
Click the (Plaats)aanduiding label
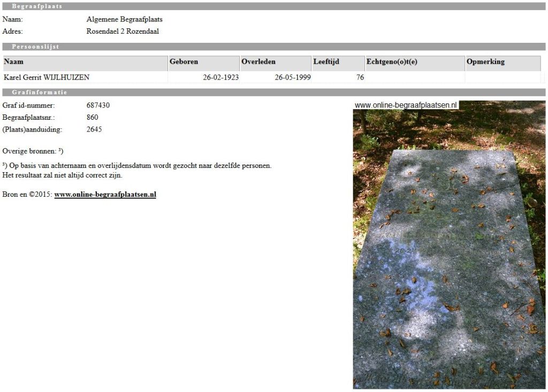(x=32, y=129)
